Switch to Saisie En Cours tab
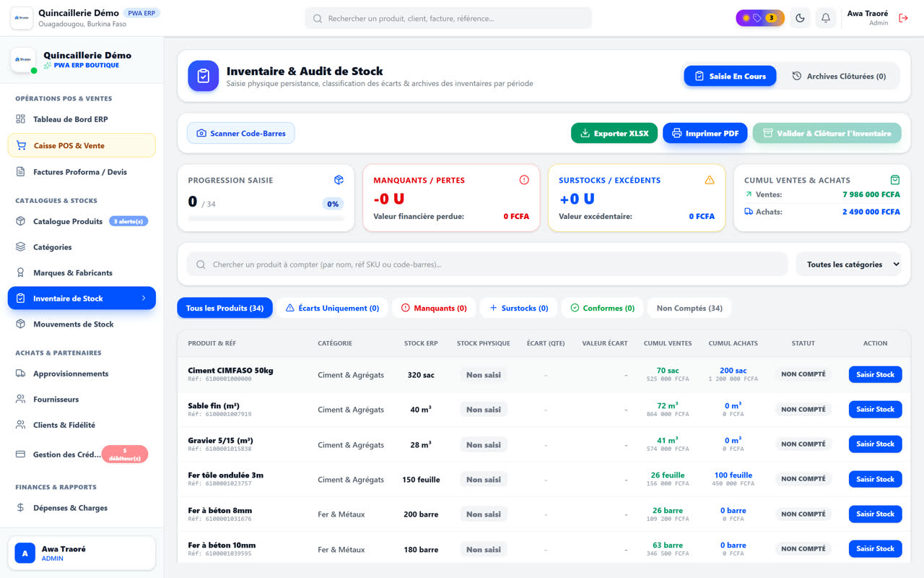Image resolution: width=924 pixels, height=578 pixels. pyautogui.click(x=730, y=76)
